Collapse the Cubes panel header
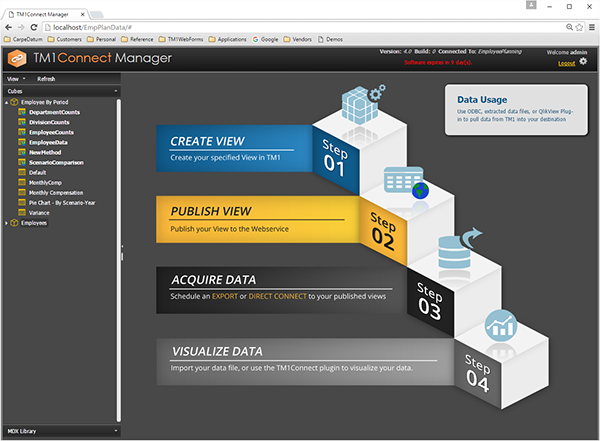 pyautogui.click(x=116, y=91)
